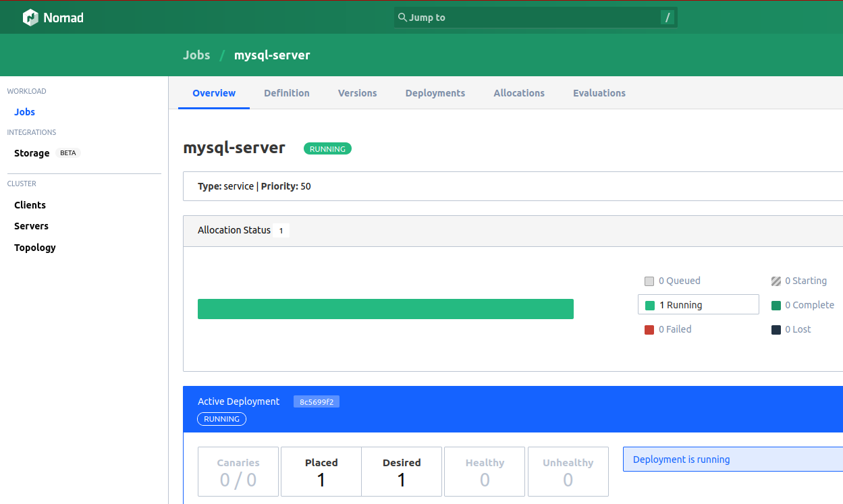Click the mysql-server breadcrumb

coord(272,55)
